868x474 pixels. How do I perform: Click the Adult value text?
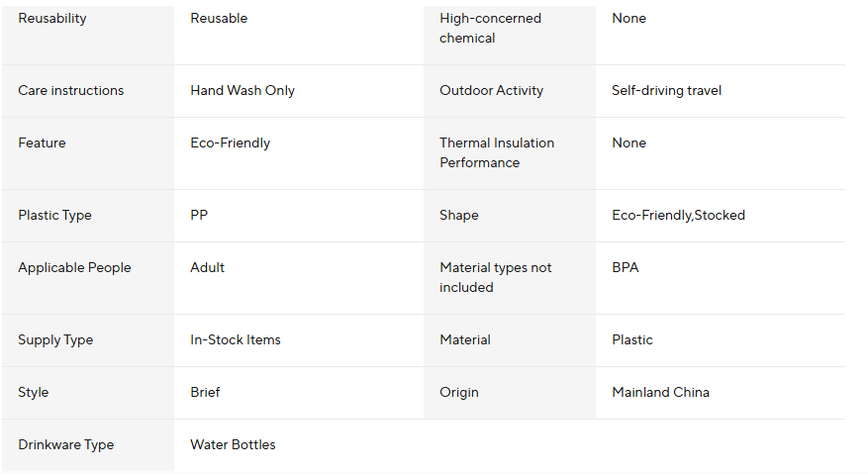click(208, 268)
